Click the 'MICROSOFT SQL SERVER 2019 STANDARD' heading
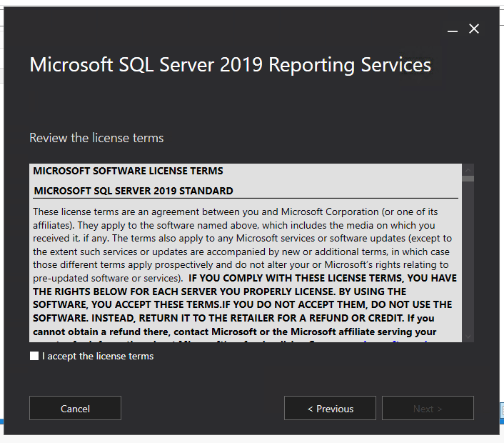Image resolution: width=504 pixels, height=443 pixels. pos(133,191)
